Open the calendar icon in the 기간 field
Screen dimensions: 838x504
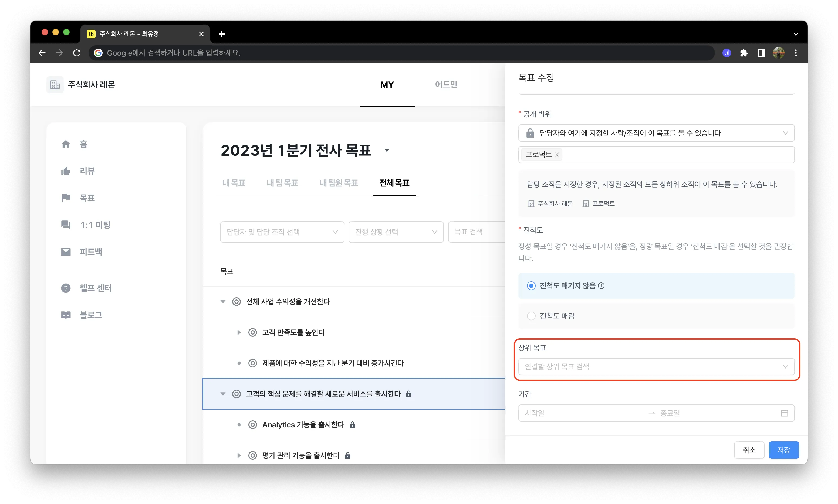(x=784, y=413)
